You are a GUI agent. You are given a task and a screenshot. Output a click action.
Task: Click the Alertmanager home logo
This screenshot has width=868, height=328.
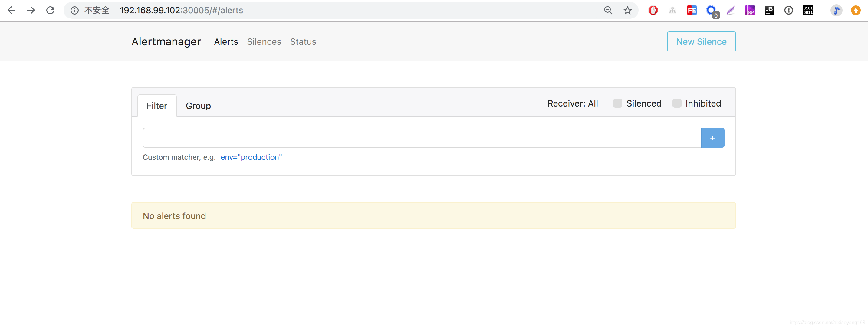(166, 41)
